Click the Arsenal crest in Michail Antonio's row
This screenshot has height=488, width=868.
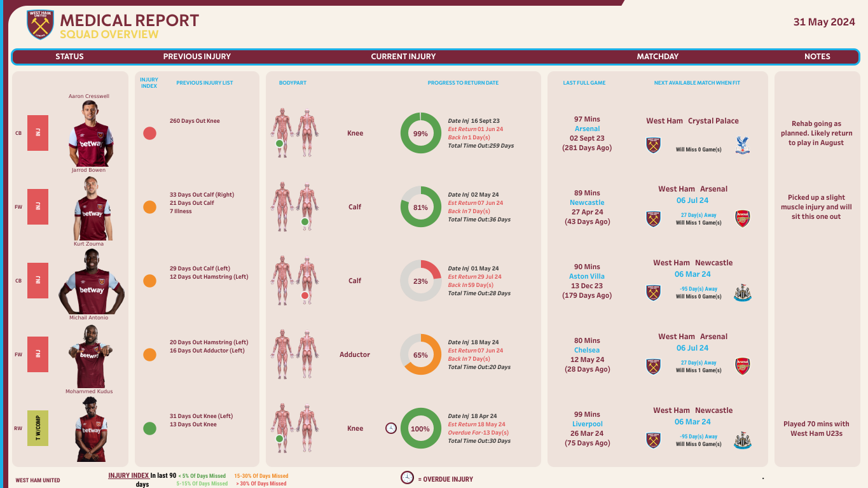pyautogui.click(x=742, y=366)
